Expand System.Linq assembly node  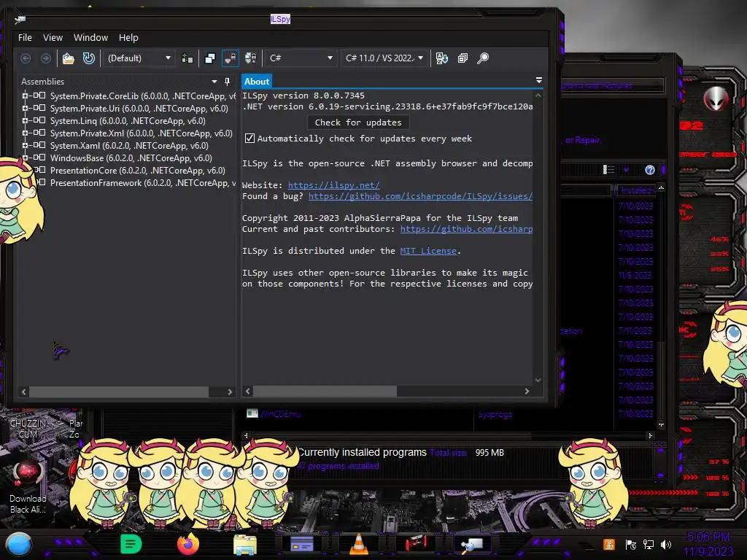coord(25,120)
